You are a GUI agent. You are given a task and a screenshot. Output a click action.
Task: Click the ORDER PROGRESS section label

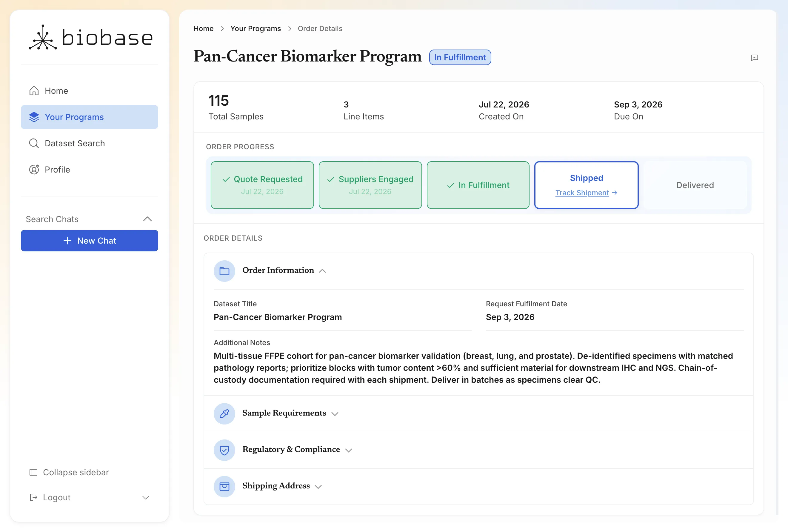click(240, 147)
